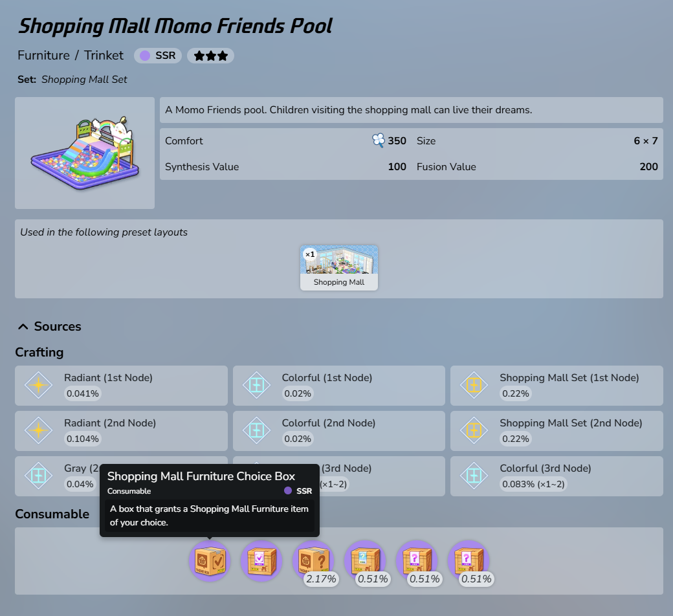Image resolution: width=673 pixels, height=616 pixels.
Task: Click the 0.104% rate under Radiant 2nd Node
Action: [82, 439]
